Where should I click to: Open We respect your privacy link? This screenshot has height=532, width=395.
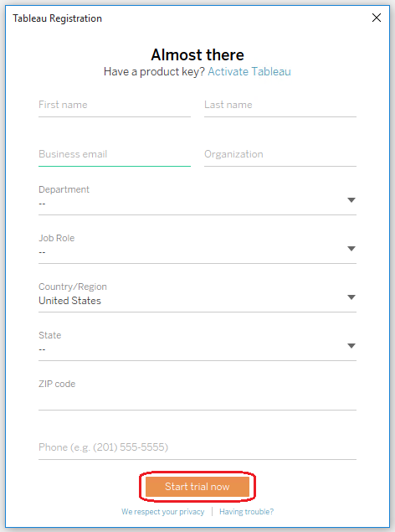pos(163,512)
